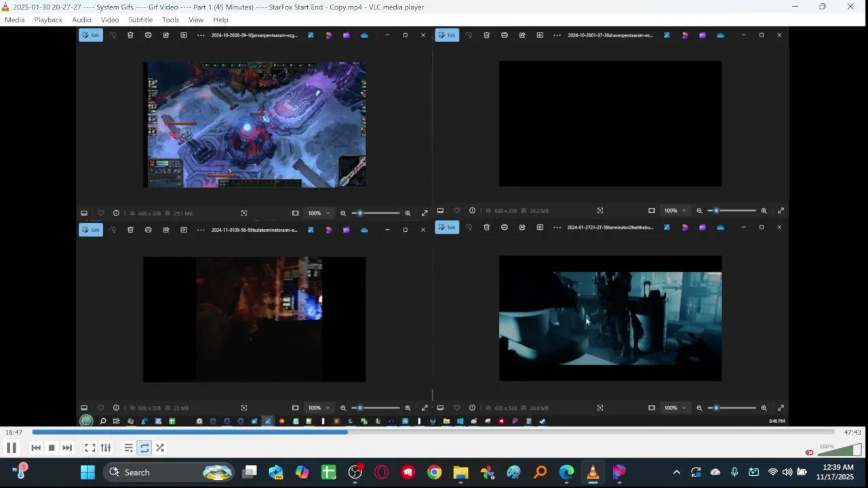Open fullscreen view in dravenpentaaram window
Screen dimensions: 868x488
(781, 211)
